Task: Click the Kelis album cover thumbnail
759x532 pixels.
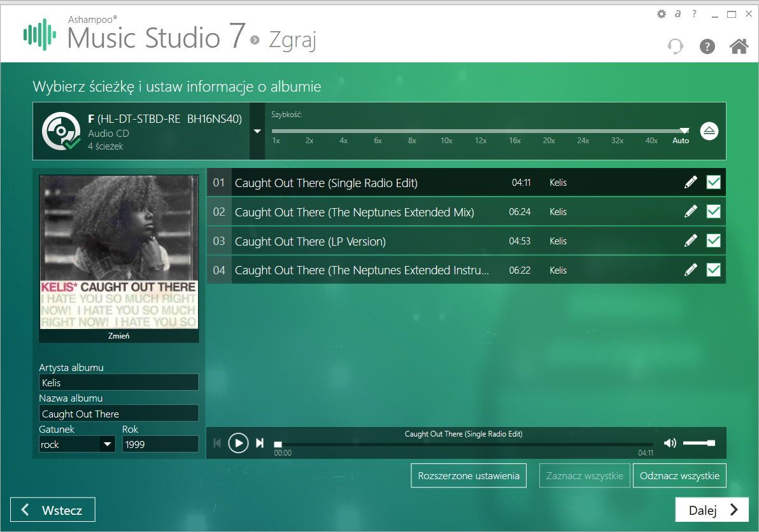Action: click(119, 252)
